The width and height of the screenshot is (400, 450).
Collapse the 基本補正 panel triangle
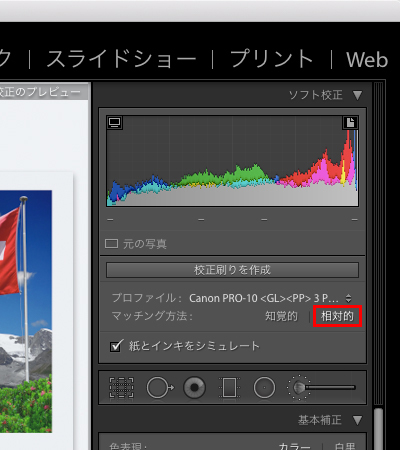point(357,420)
